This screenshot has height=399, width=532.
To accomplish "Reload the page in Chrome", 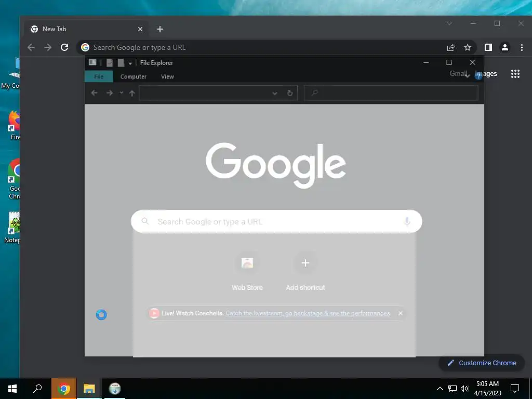I will tap(64, 47).
